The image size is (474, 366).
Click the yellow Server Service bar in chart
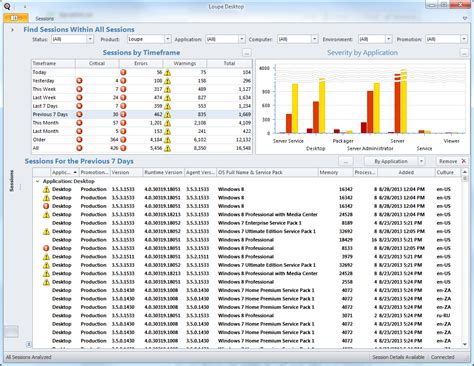coord(295,108)
